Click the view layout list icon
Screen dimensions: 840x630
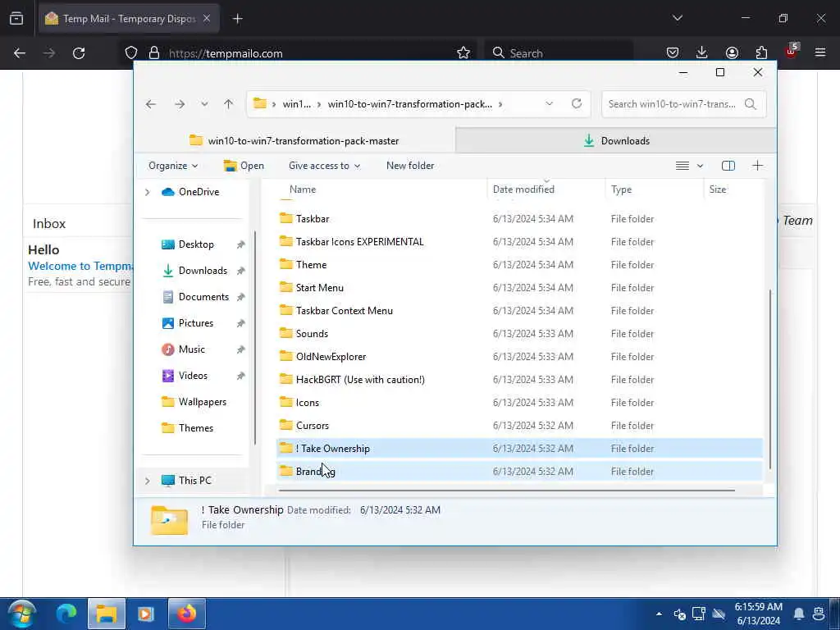682,166
